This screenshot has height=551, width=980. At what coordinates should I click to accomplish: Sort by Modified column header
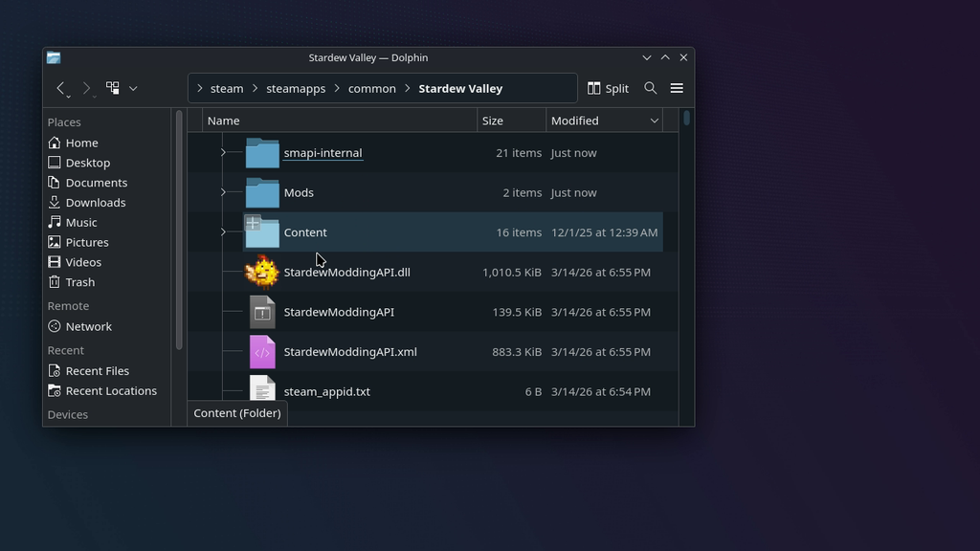click(x=605, y=121)
